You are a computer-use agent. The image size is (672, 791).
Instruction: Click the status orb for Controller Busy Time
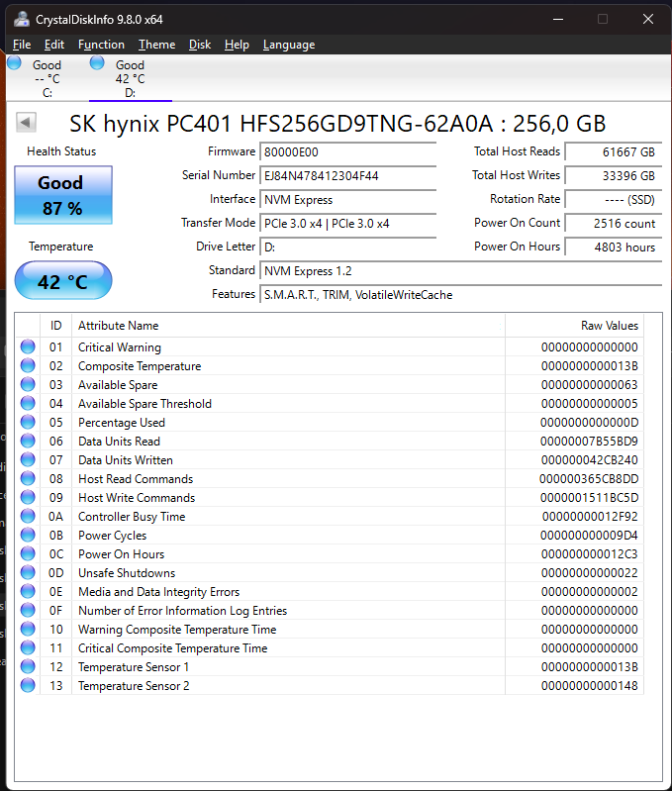tap(28, 516)
